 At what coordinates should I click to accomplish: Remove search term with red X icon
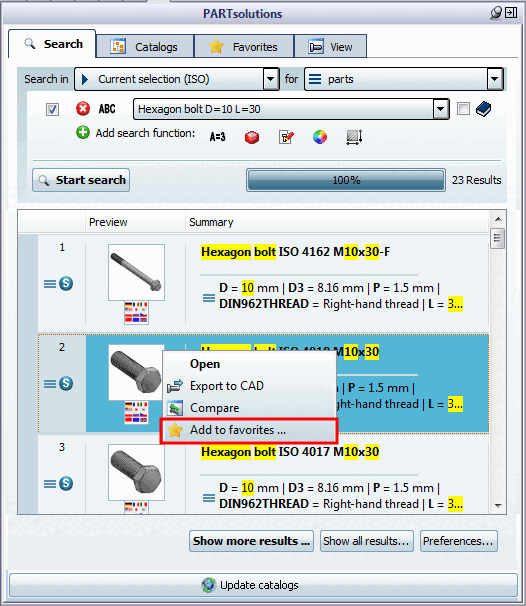[x=83, y=109]
